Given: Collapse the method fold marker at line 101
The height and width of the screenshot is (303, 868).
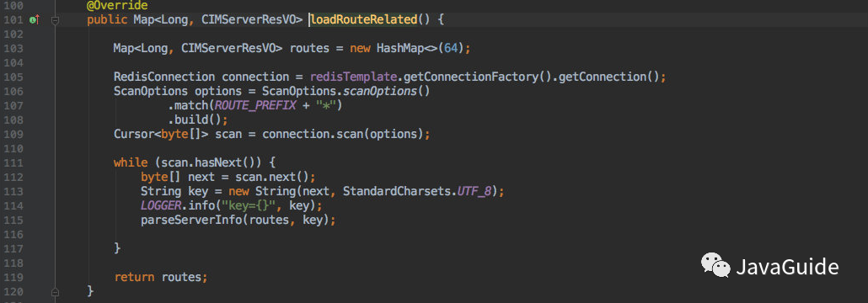Looking at the screenshot, I should coord(55,20).
